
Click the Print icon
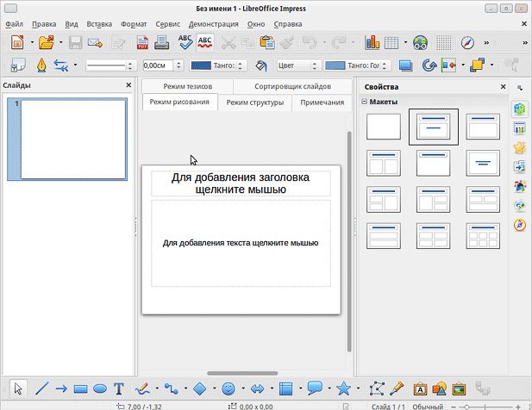[x=162, y=43]
